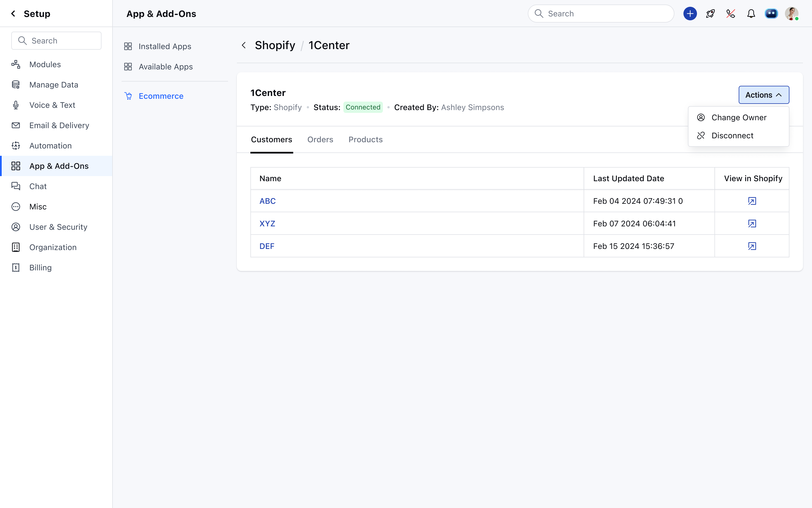
Task: Open Organization settings
Action: (x=56, y=247)
